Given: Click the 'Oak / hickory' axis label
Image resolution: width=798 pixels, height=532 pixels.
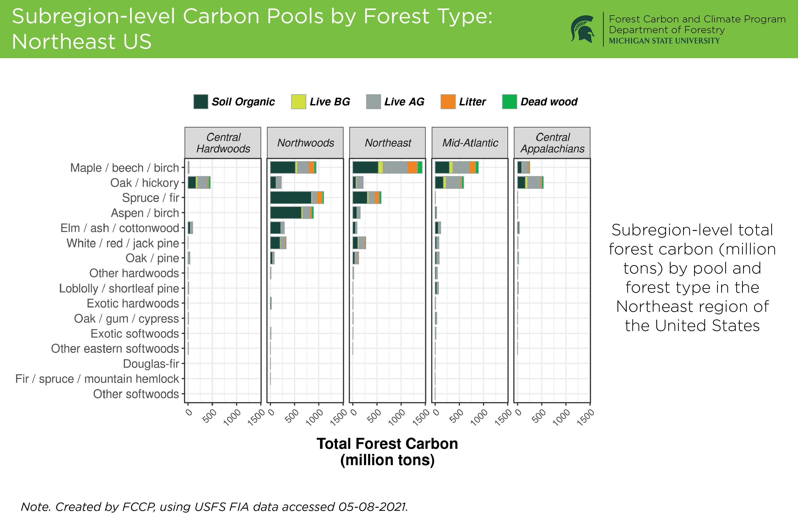Looking at the screenshot, I should [x=144, y=183].
